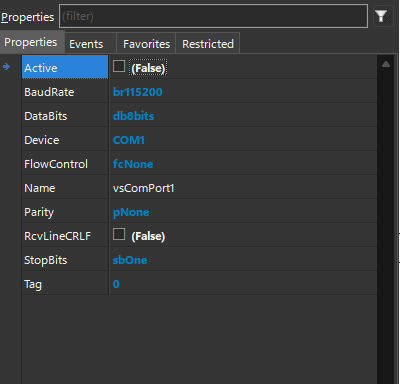Select the BaudRate property row
This screenshot has height=384, width=400.
click(x=199, y=92)
